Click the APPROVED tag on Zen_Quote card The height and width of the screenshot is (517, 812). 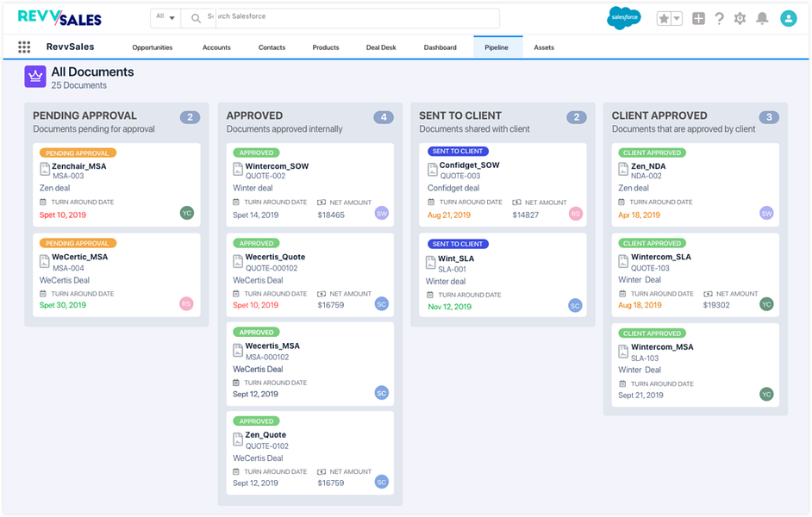(256, 421)
